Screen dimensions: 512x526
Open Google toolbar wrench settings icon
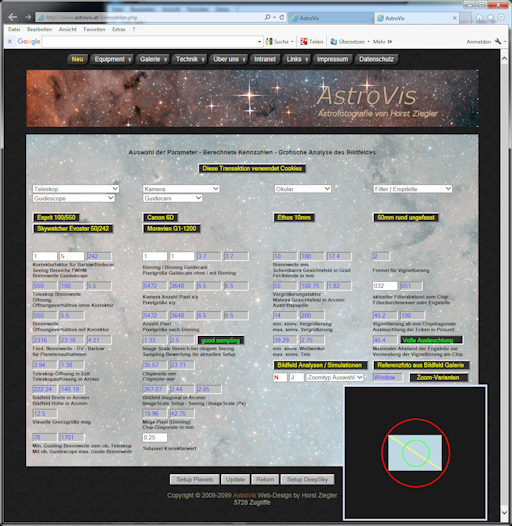tap(498, 41)
